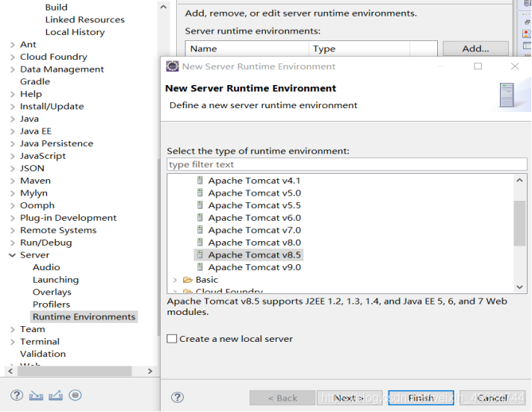Screen dimensions: 532x412
Task: Expand the Java Persistence node
Action: [x=13, y=143]
